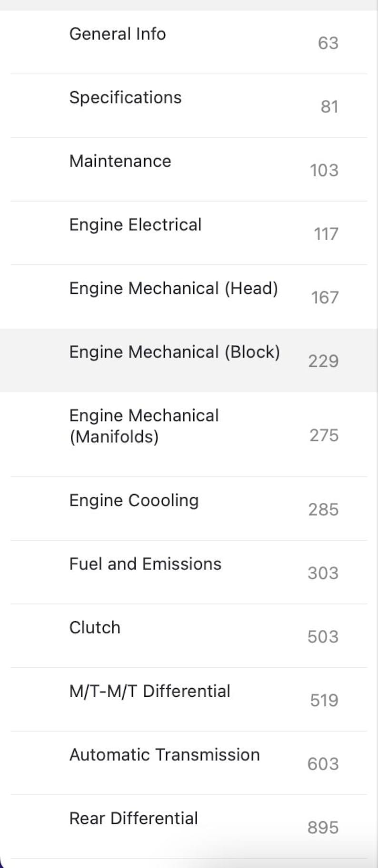Select highlighted Engine Mechanical (Block) row
Image resolution: width=378 pixels, height=868 pixels.
click(x=174, y=352)
